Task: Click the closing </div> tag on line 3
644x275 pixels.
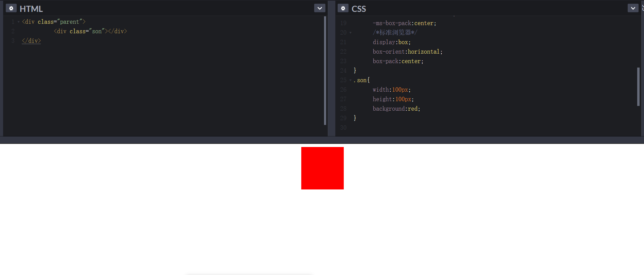Action: pyautogui.click(x=31, y=41)
